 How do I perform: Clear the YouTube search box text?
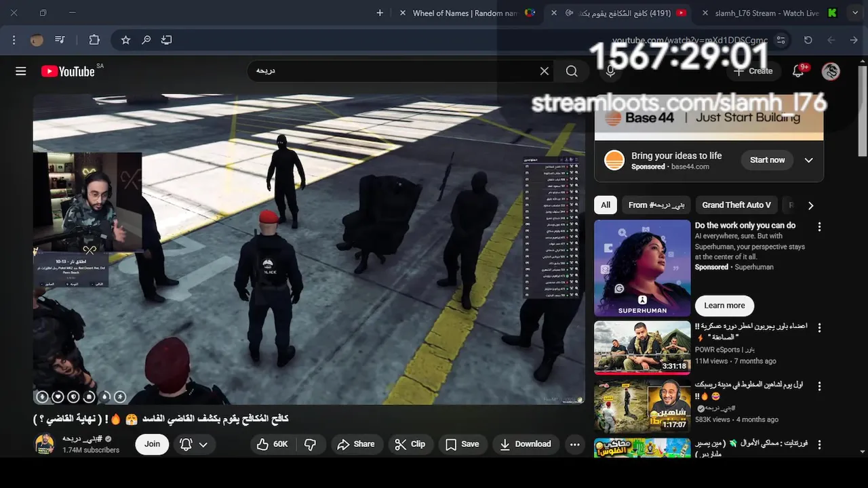coord(544,71)
